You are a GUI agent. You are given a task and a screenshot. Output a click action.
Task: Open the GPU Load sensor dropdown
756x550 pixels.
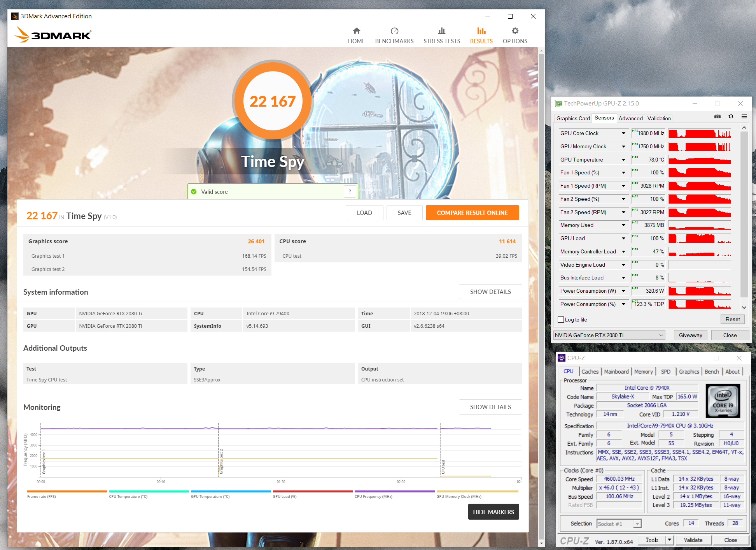pyautogui.click(x=623, y=238)
